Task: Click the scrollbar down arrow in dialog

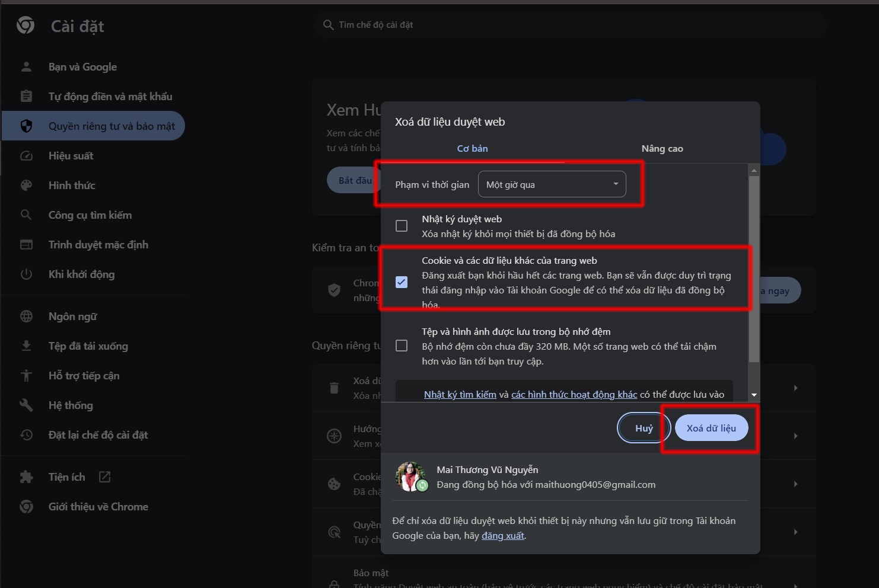Action: (754, 395)
